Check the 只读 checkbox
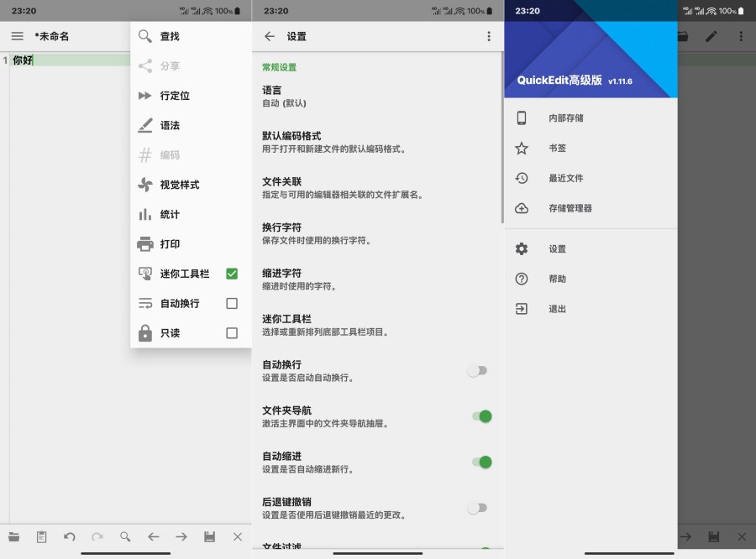Viewport: 756px width, 559px height. 232,333
